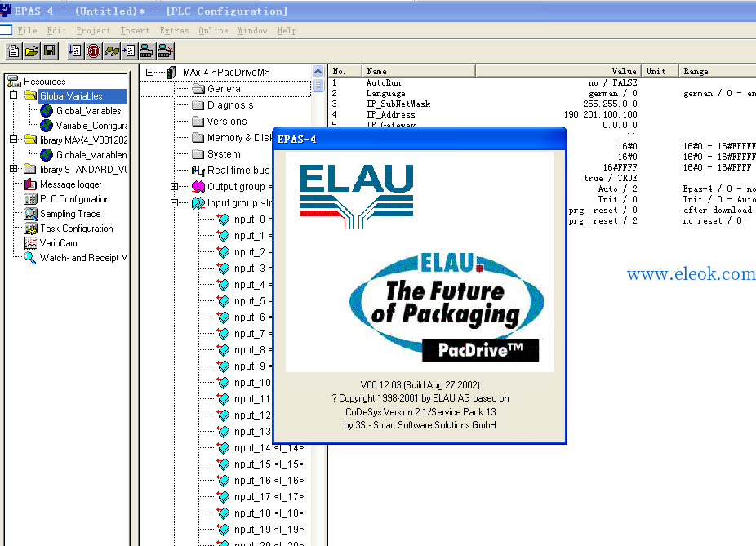This screenshot has height=546, width=756.
Task: Log out using the Logout toolbar icon
Action: 164,51
